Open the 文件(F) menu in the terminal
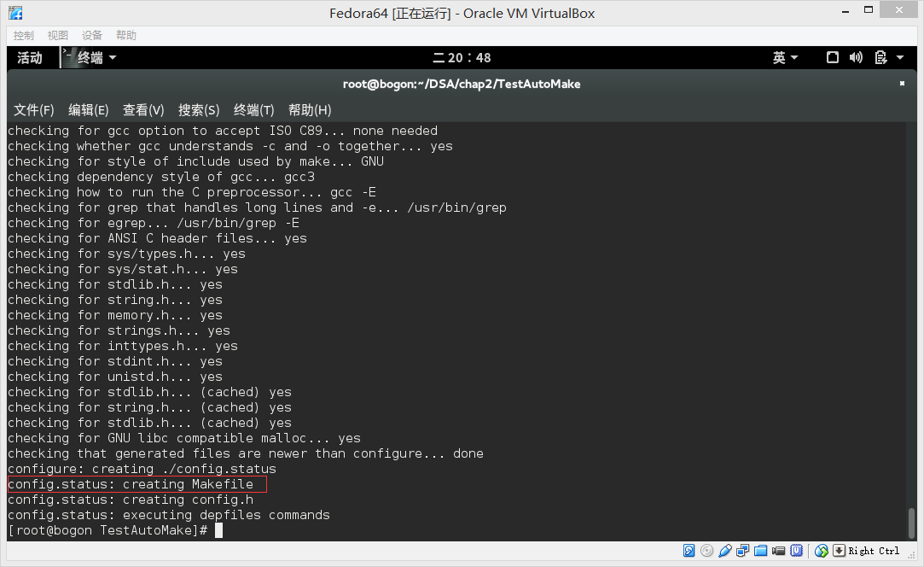 (33, 110)
